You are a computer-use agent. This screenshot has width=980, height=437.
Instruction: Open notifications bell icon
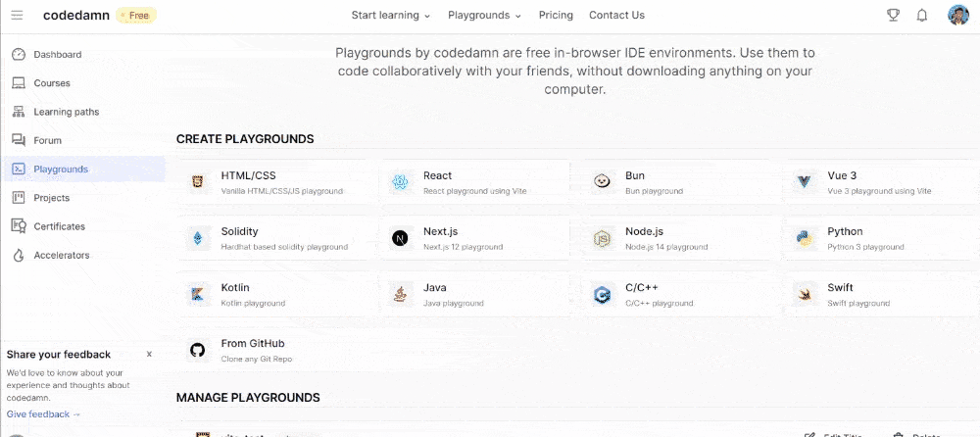coord(922,15)
